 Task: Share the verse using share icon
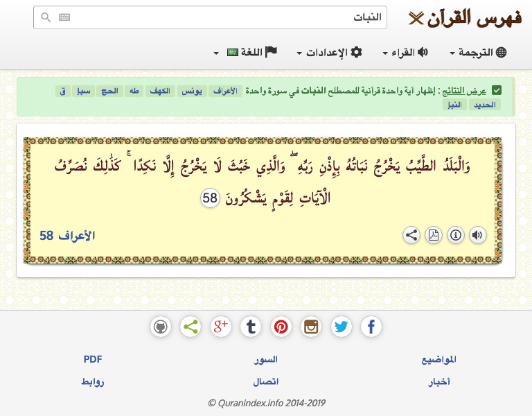coord(411,235)
